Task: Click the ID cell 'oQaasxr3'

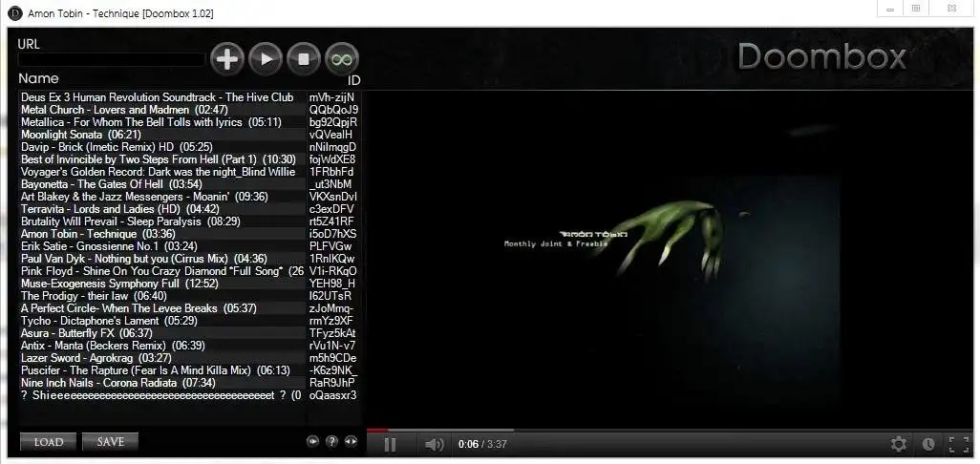Action: (333, 395)
